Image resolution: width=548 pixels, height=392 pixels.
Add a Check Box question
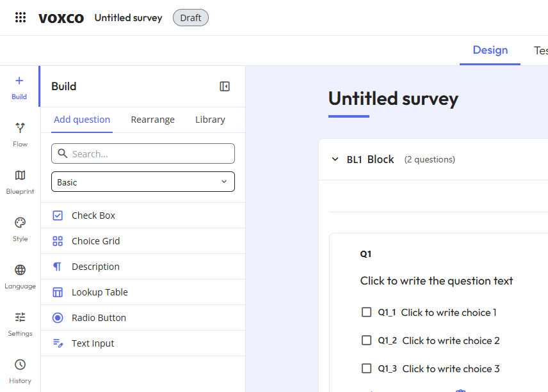143,216
